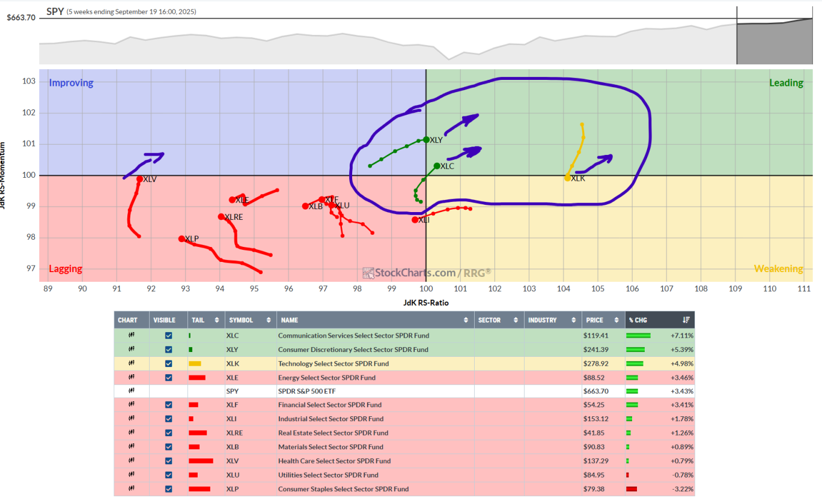
Task: Open the chart icon for XLB row
Action: pyautogui.click(x=131, y=446)
